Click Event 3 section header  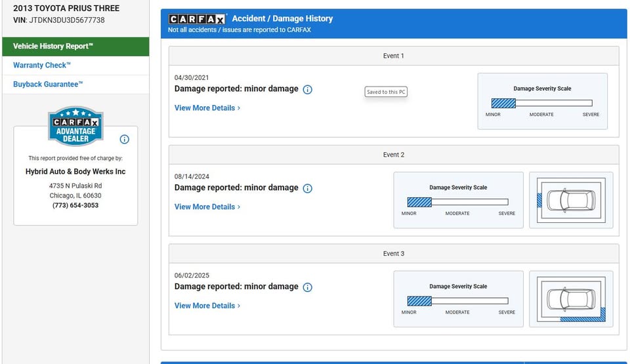(x=394, y=254)
